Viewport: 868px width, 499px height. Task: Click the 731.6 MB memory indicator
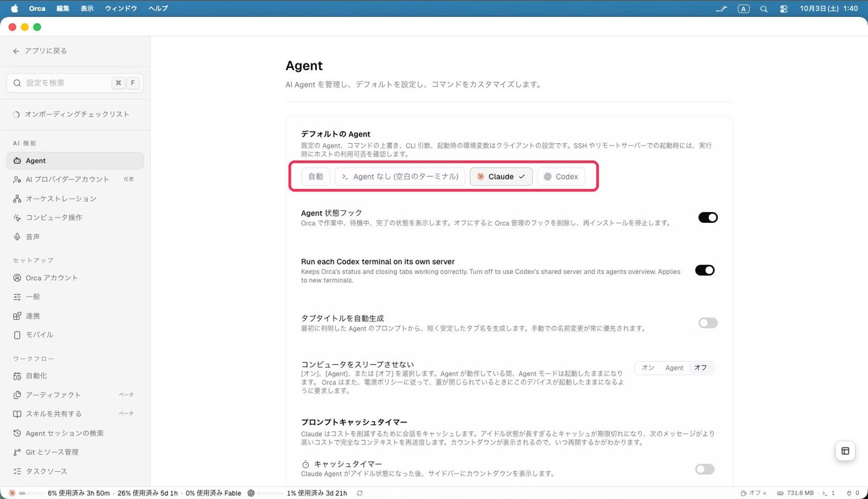[x=795, y=493]
